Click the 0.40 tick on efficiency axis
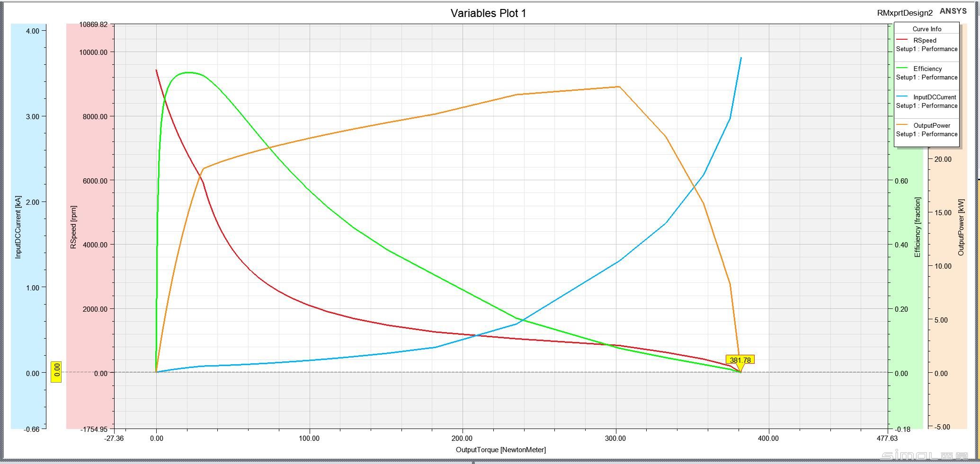 tap(901, 245)
